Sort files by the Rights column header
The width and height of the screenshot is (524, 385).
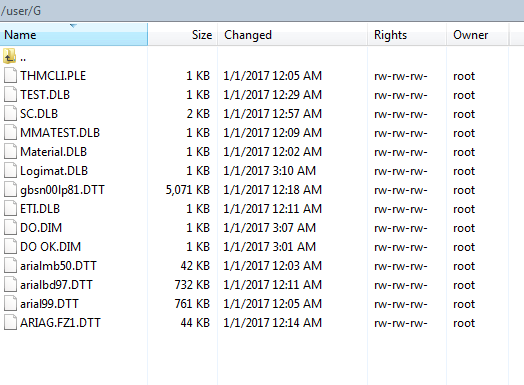[407, 35]
